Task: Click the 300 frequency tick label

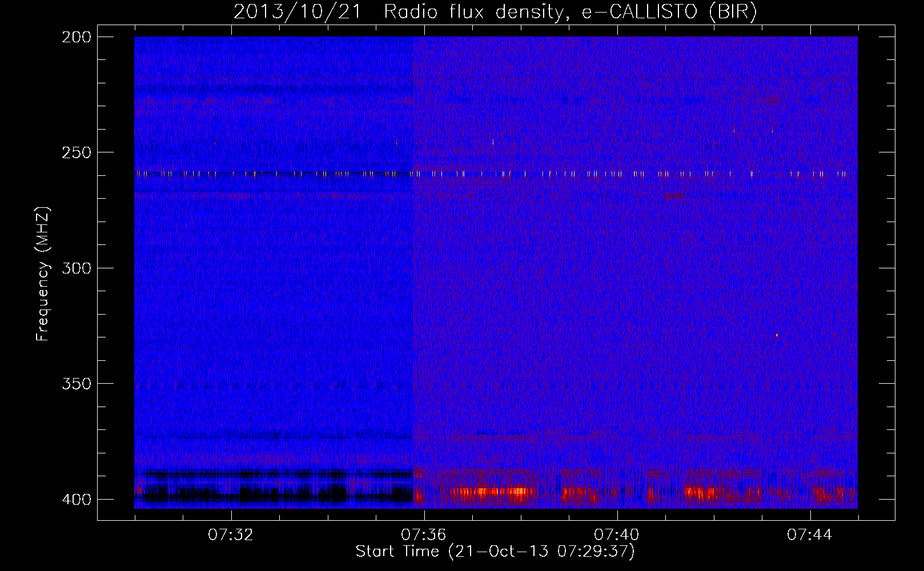Action: [76, 268]
